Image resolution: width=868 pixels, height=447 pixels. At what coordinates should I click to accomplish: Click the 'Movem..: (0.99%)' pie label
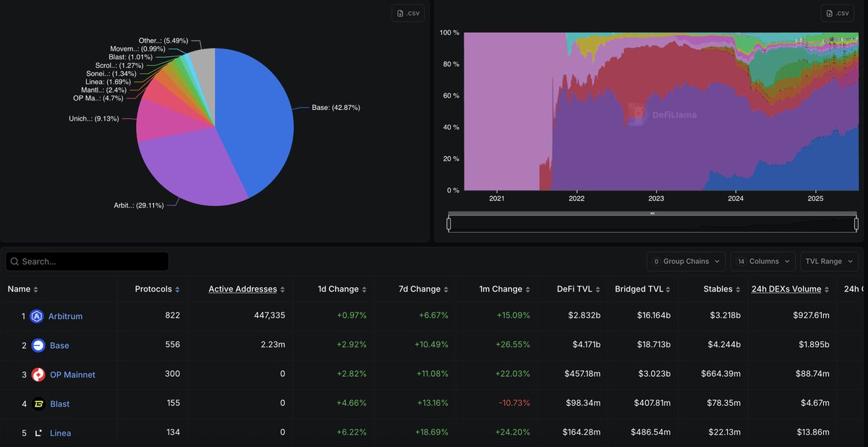[136, 48]
